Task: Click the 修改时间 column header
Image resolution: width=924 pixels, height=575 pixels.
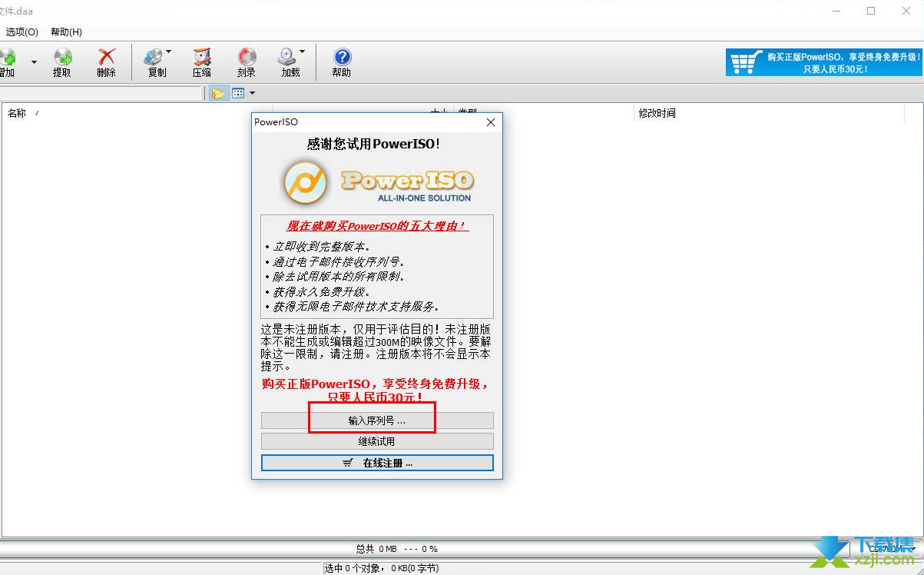Action: [x=657, y=113]
